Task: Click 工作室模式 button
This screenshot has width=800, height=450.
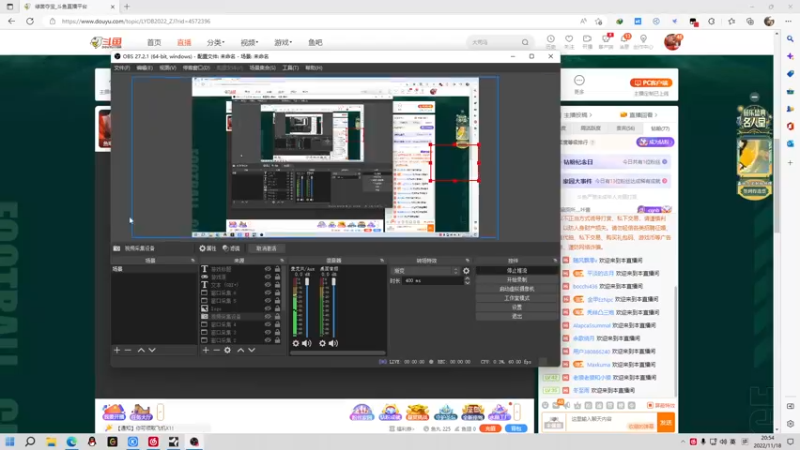Action: [x=517, y=298]
